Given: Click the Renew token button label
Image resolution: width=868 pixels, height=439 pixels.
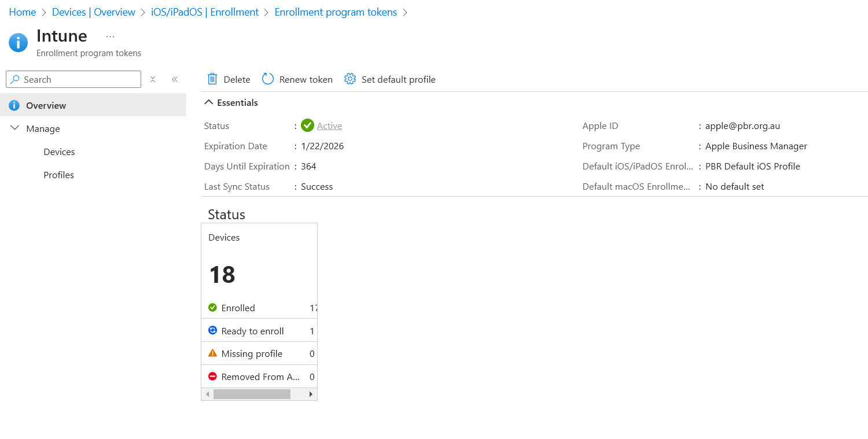Looking at the screenshot, I should 306,79.
